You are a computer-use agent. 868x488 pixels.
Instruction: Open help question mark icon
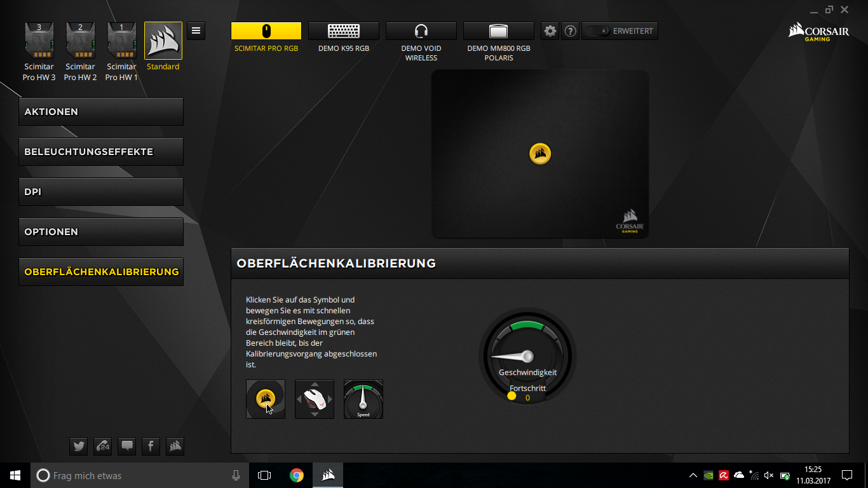pyautogui.click(x=571, y=31)
